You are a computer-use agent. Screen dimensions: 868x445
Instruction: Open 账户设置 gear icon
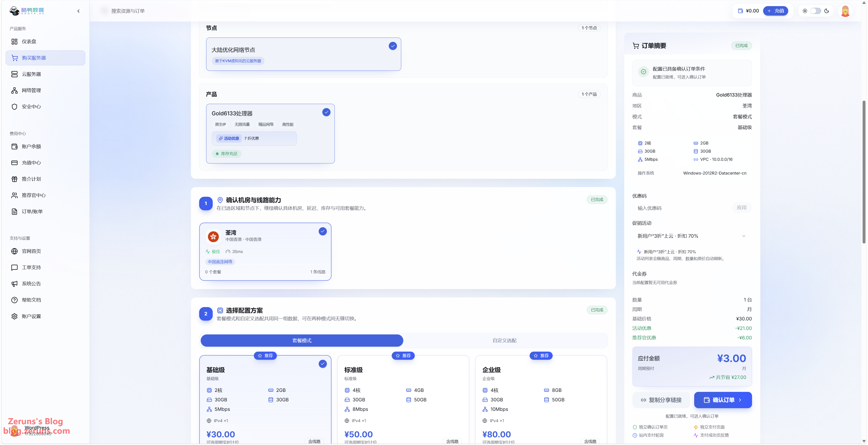point(14,316)
